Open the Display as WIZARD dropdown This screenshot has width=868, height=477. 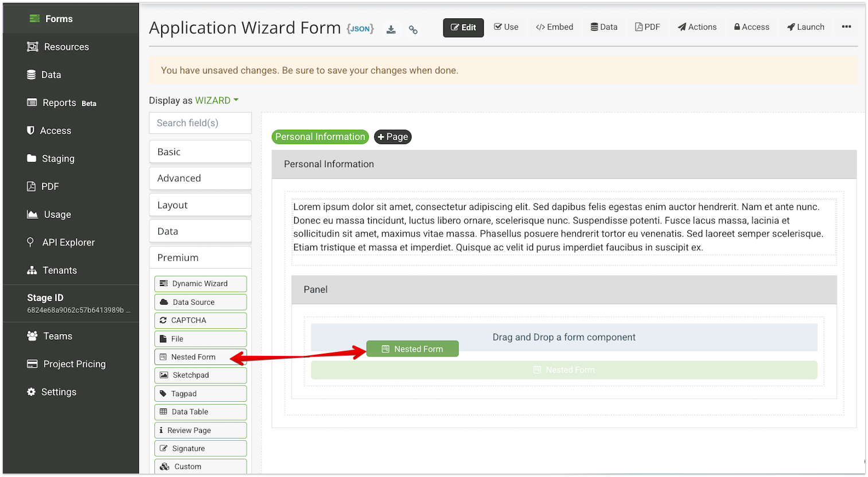click(x=216, y=100)
